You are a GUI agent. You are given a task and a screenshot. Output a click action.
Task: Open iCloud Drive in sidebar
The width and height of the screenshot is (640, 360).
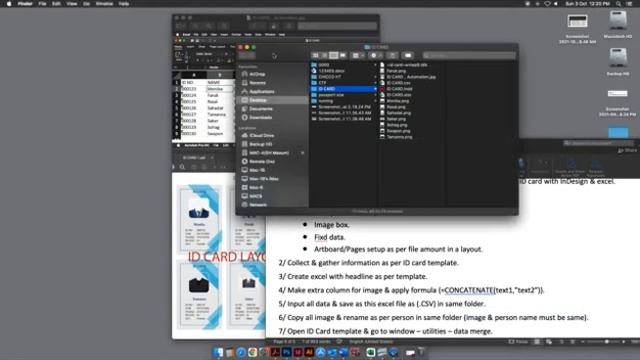click(x=262, y=136)
